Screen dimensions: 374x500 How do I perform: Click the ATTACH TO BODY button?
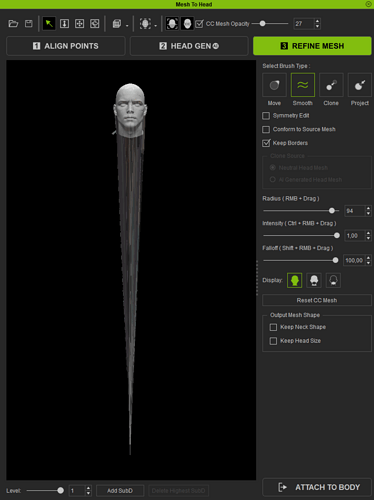point(317,487)
